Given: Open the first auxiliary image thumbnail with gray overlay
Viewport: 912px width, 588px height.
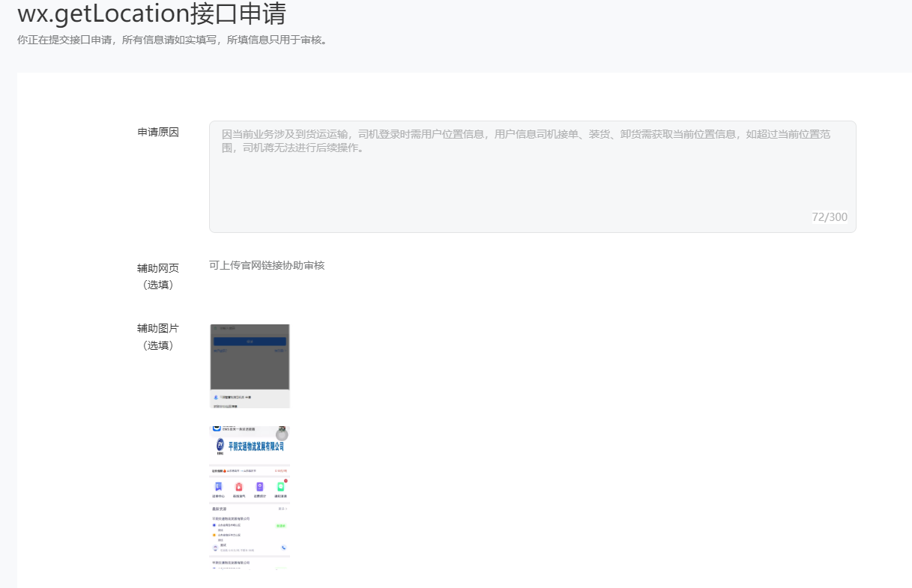Looking at the screenshot, I should (x=250, y=366).
